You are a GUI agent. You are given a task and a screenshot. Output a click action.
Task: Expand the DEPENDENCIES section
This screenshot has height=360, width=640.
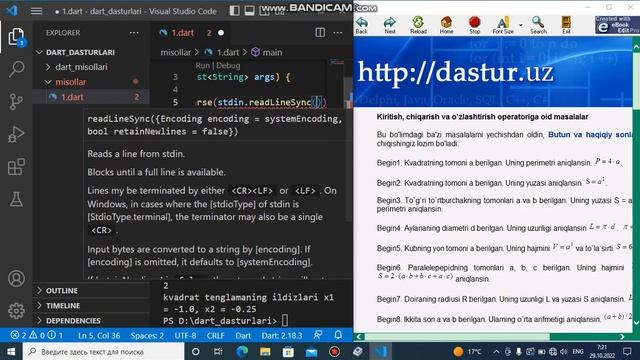(x=73, y=321)
